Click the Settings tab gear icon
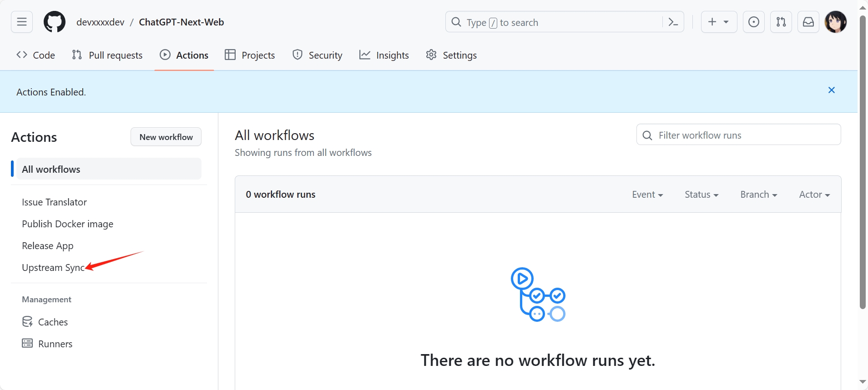868x390 pixels. (431, 55)
